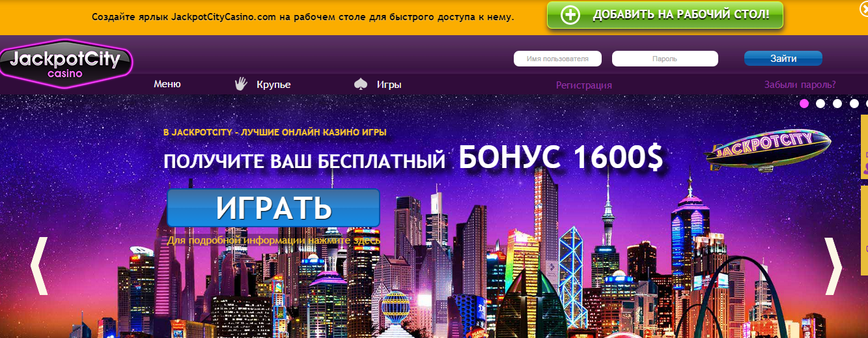Click the spade icon beside Игры
The image size is (868, 338).
pyautogui.click(x=361, y=84)
